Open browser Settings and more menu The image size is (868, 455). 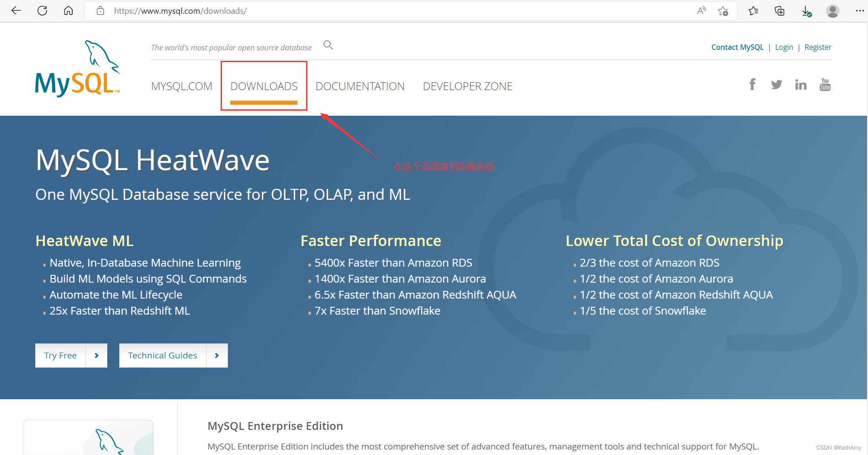pos(859,11)
